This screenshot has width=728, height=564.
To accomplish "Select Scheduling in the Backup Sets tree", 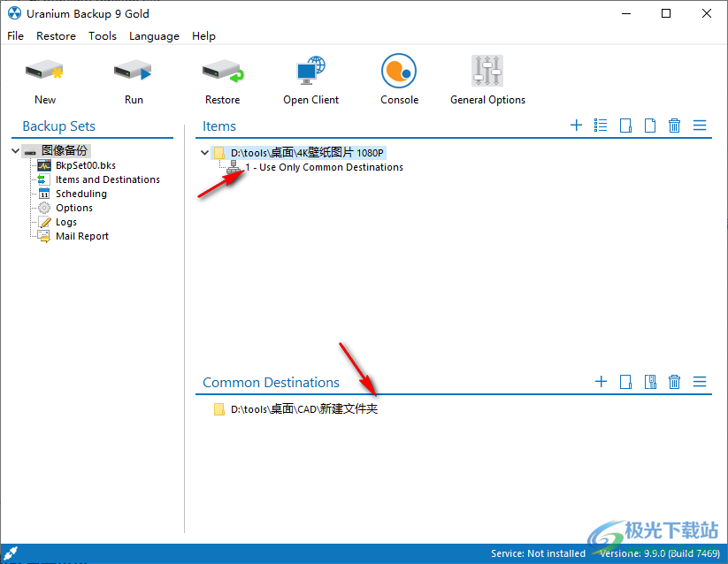I will tap(80, 194).
